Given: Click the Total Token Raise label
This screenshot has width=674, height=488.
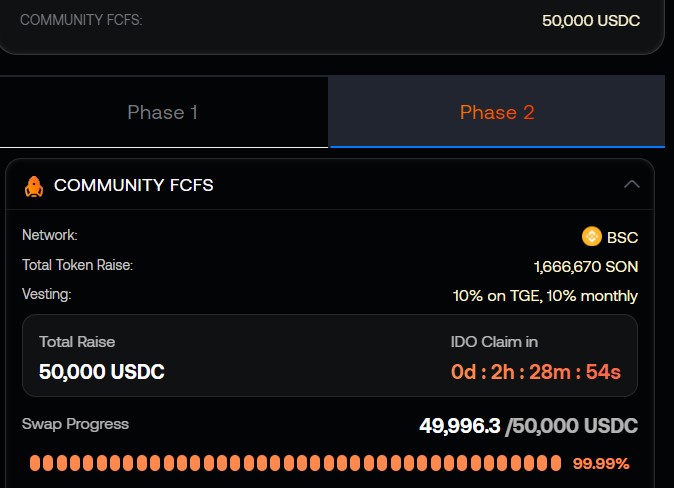Looking at the screenshot, I should pos(77,265).
